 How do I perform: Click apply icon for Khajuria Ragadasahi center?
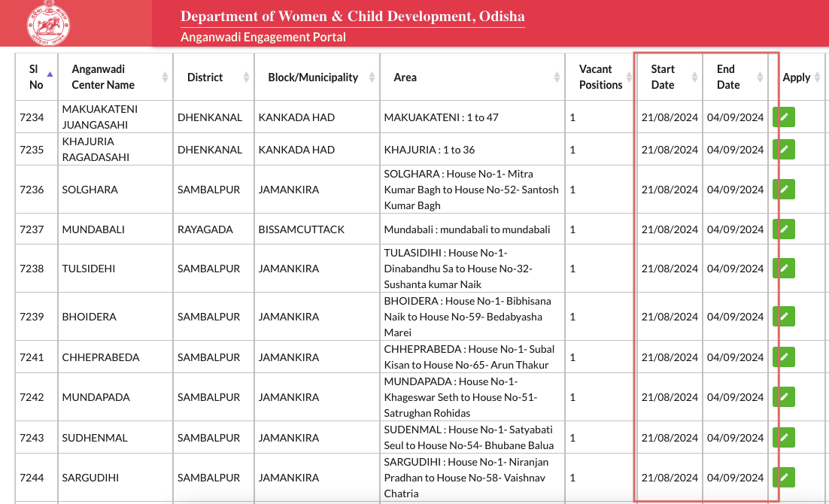click(x=784, y=150)
